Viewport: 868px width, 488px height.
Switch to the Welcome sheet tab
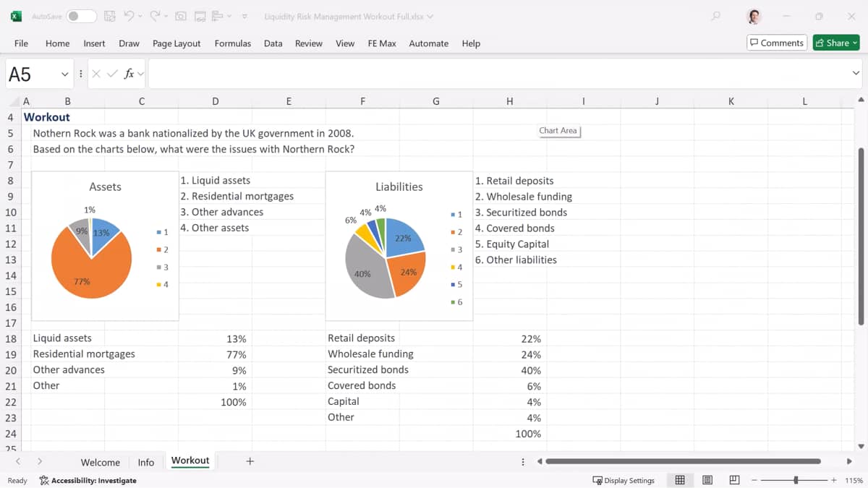pyautogui.click(x=100, y=462)
